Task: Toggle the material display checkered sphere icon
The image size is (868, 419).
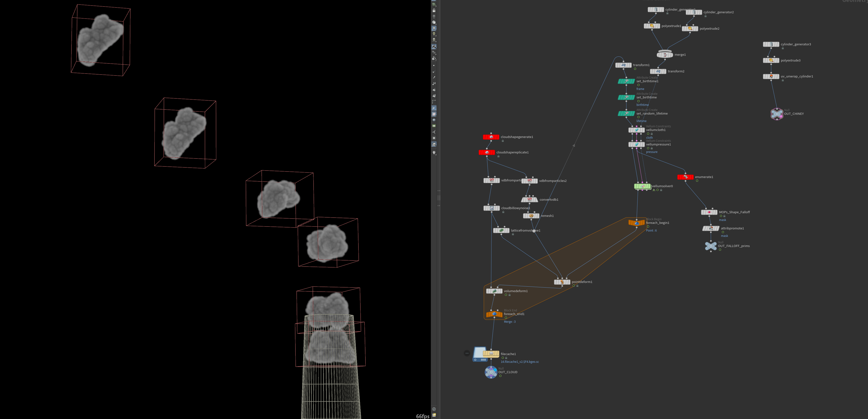Action: (x=434, y=47)
